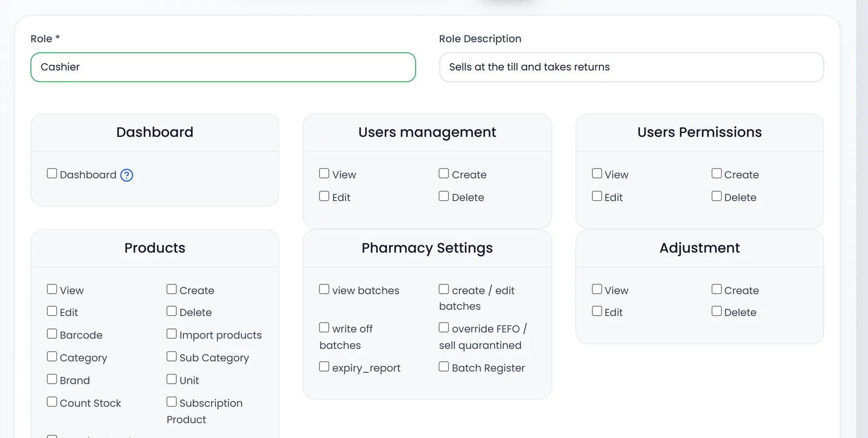Image resolution: width=868 pixels, height=438 pixels.
Task: Check the write off batches option
Action: coord(324,328)
